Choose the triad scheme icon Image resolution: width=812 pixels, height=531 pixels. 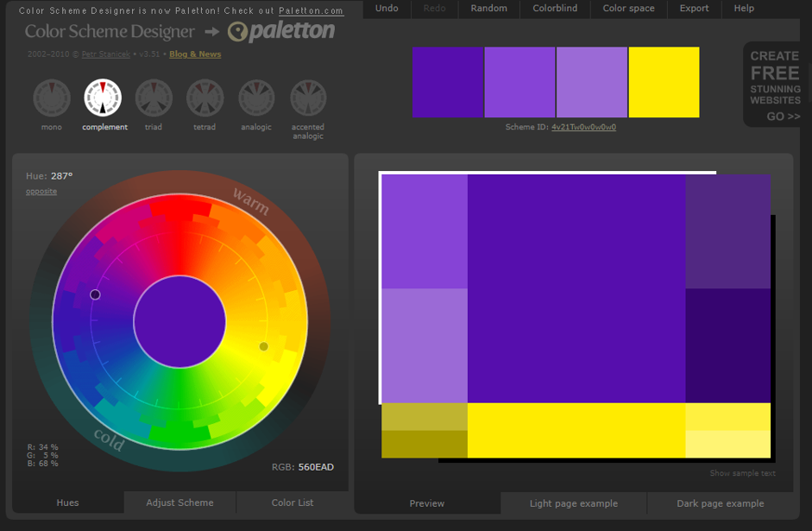(x=154, y=98)
